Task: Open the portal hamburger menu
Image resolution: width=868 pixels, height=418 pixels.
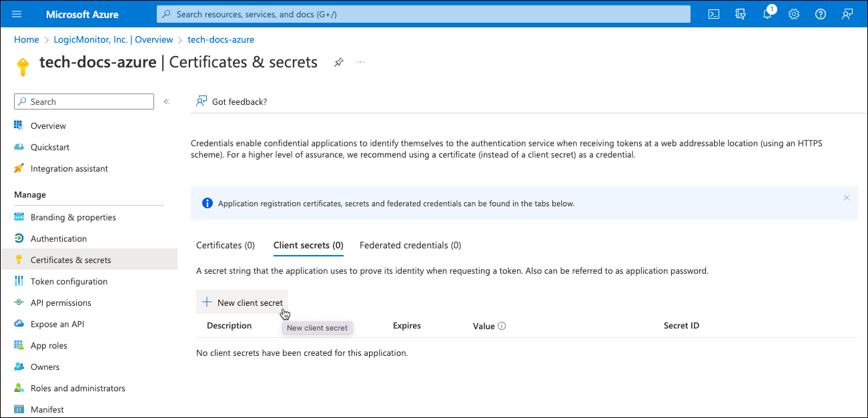Action: point(17,14)
